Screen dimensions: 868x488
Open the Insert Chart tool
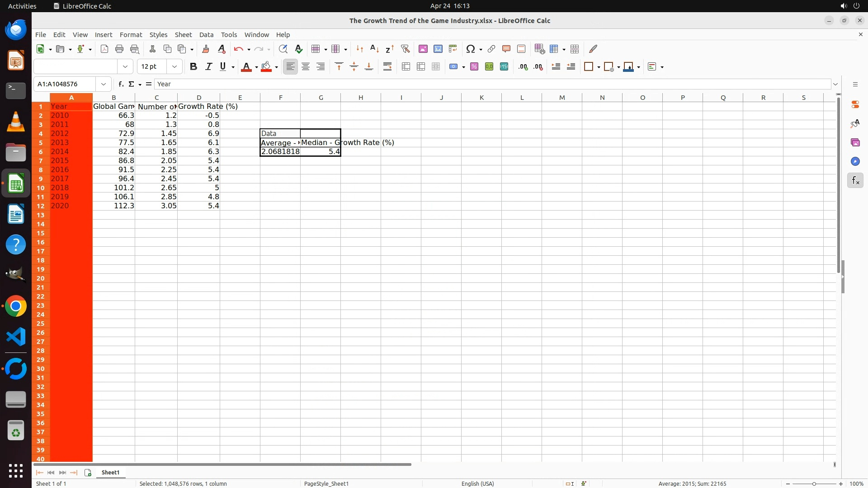click(x=438, y=49)
